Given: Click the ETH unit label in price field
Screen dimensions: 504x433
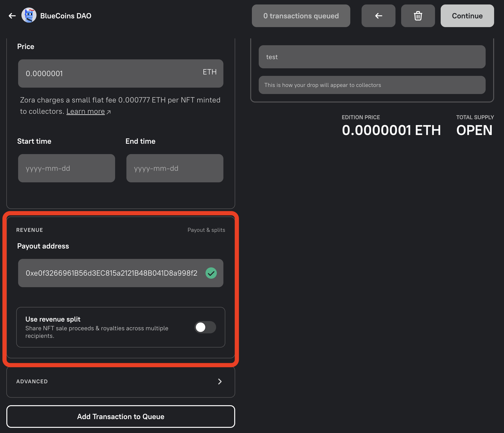Looking at the screenshot, I should [210, 72].
